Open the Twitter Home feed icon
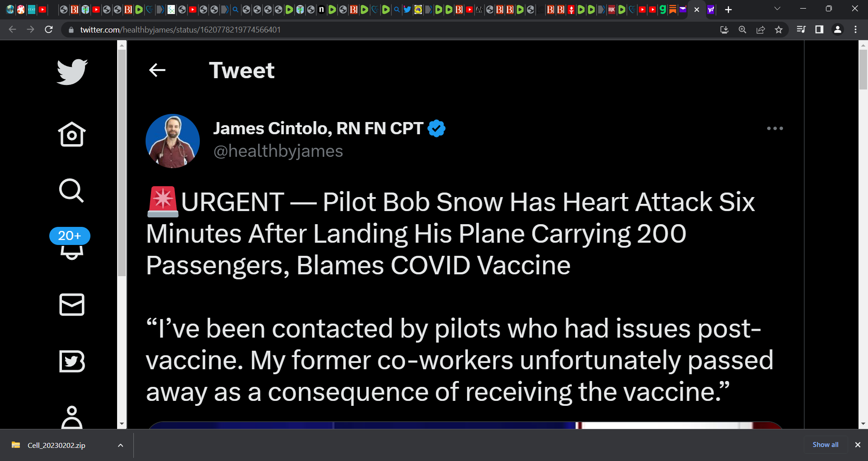Viewport: 868px width, 461px height. coord(72,134)
